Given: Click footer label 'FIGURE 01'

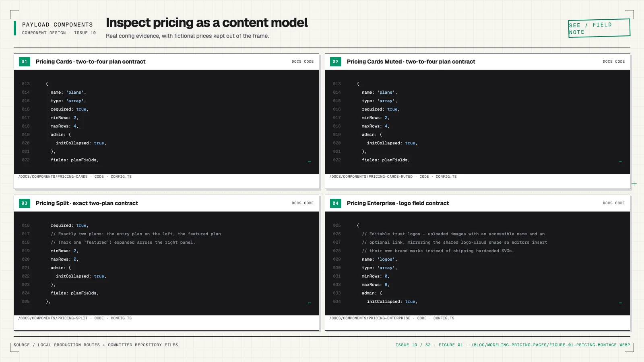Looking at the screenshot, I should tap(451, 345).
